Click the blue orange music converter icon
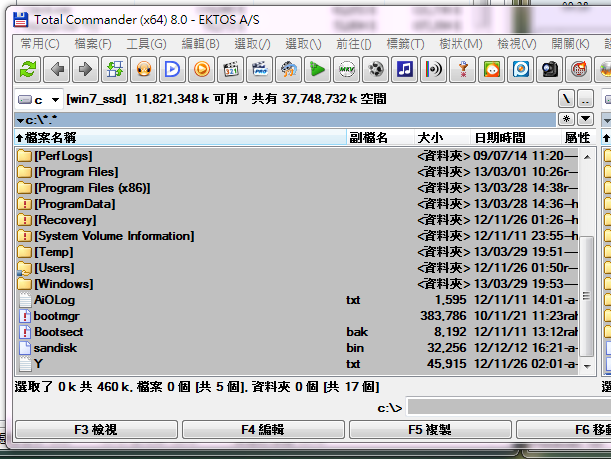 [x=288, y=70]
